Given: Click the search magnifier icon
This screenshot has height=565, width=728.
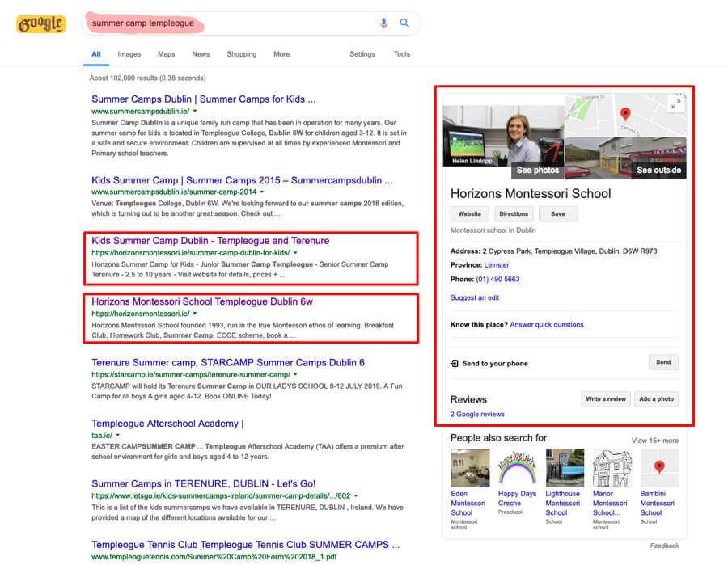Looking at the screenshot, I should point(404,23).
